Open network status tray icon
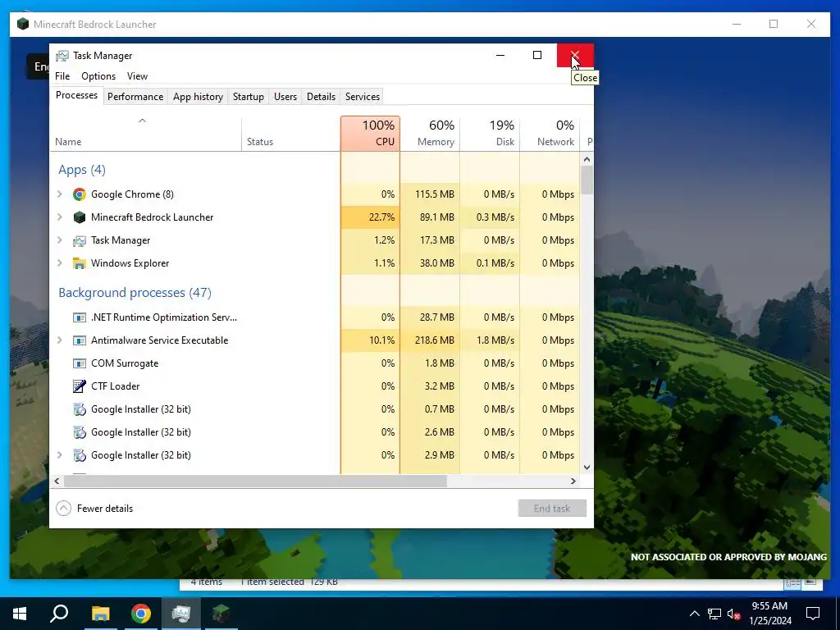This screenshot has height=630, width=840. click(x=714, y=614)
